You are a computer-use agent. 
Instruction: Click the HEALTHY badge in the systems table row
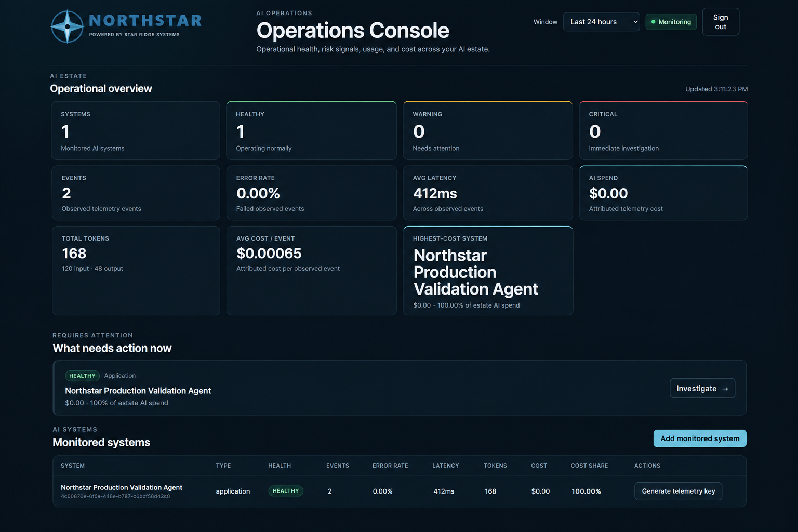coord(286,491)
